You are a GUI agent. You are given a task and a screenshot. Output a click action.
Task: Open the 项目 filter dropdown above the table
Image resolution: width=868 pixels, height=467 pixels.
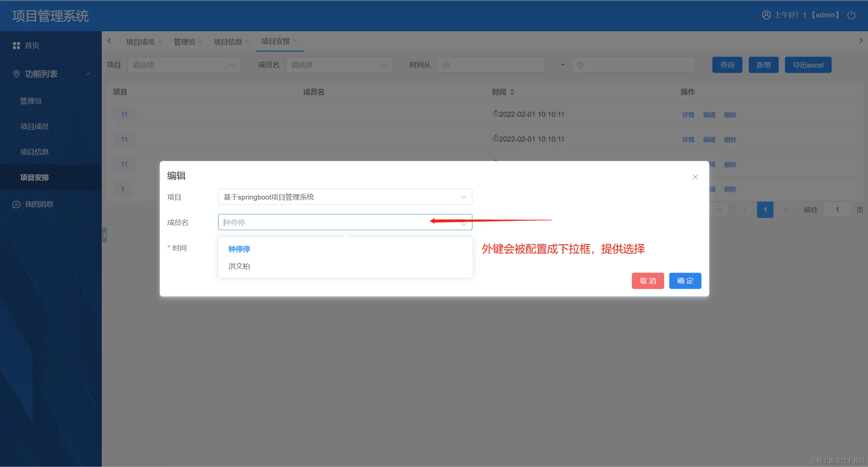(x=184, y=65)
